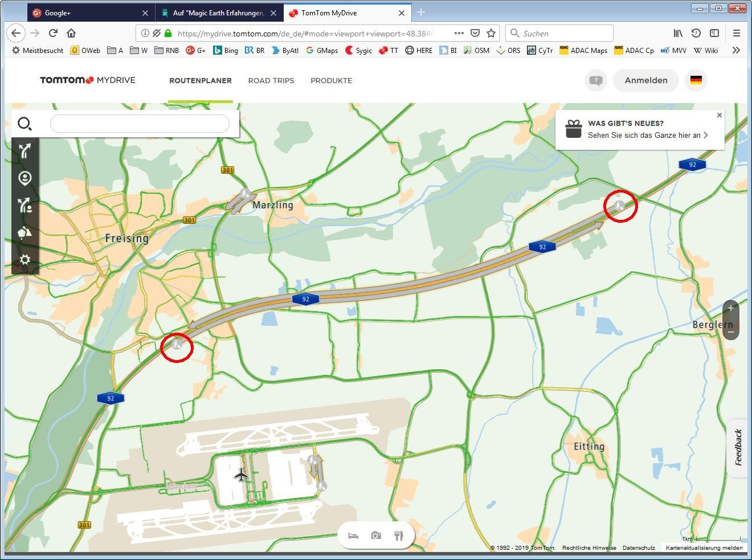Click the Suchen browser search box

coord(559,33)
